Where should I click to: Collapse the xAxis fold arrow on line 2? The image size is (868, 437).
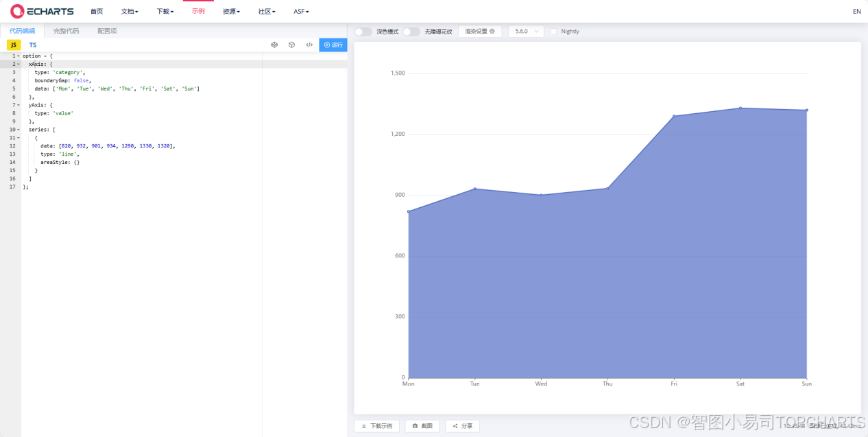(19, 64)
